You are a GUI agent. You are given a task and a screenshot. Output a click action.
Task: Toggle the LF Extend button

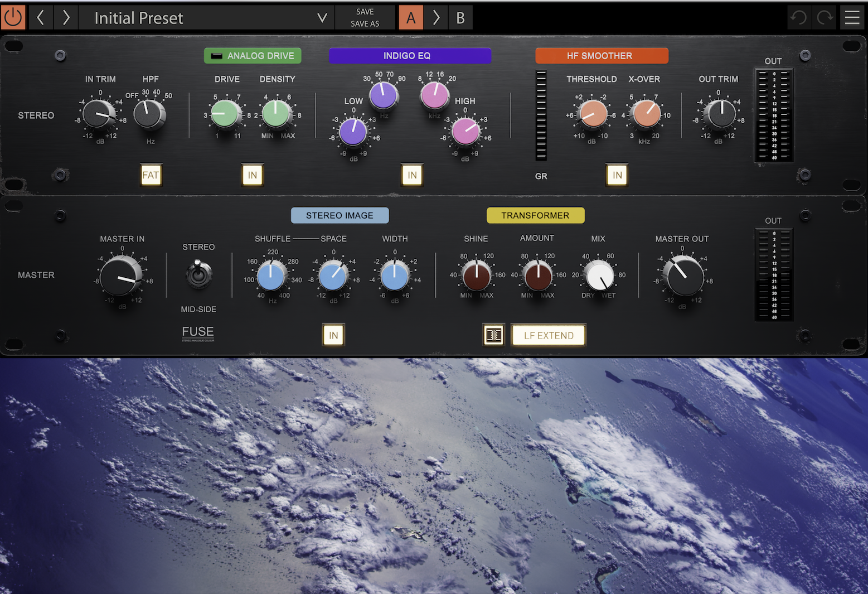tap(549, 335)
